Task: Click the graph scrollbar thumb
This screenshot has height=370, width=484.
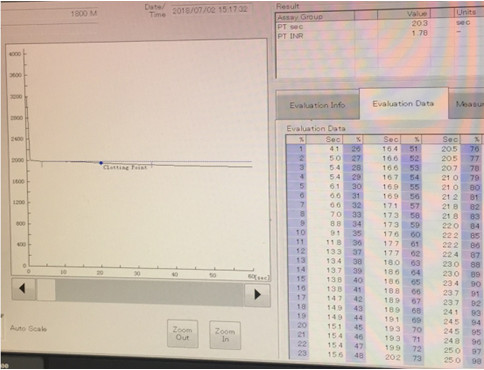Action: (46, 290)
